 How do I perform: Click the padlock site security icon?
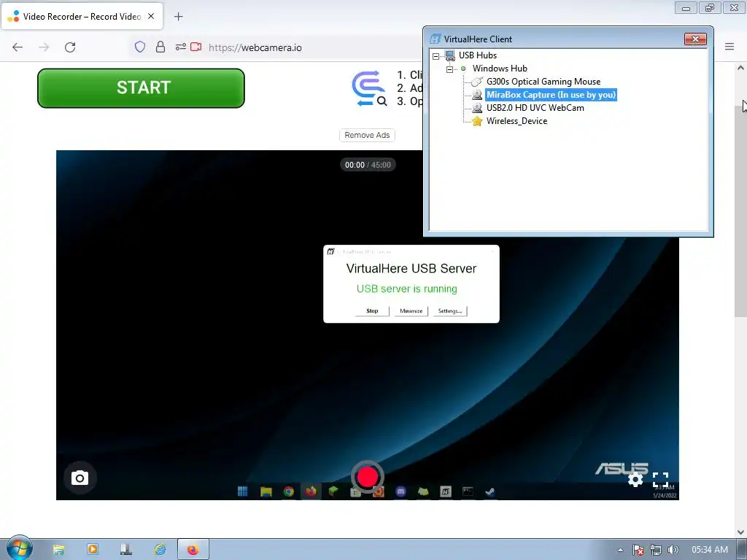(160, 47)
